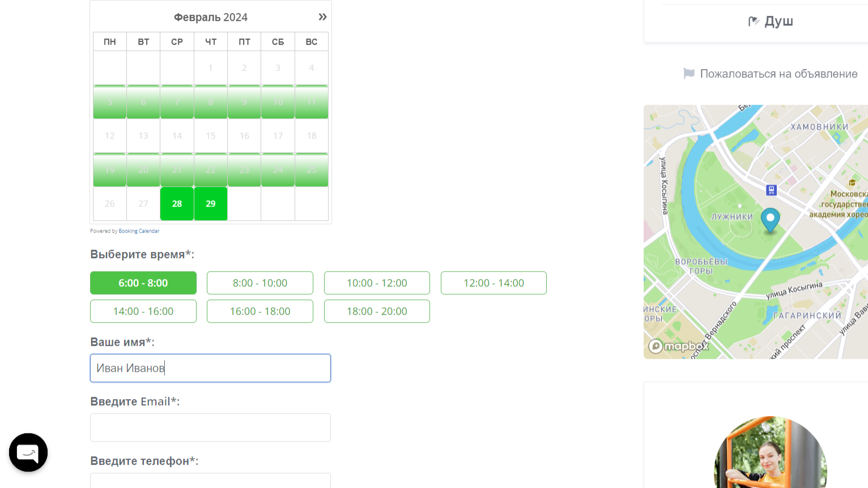Choose the 10:00 - 12:00 time slot
This screenshot has width=868, height=488.
pos(377,283)
